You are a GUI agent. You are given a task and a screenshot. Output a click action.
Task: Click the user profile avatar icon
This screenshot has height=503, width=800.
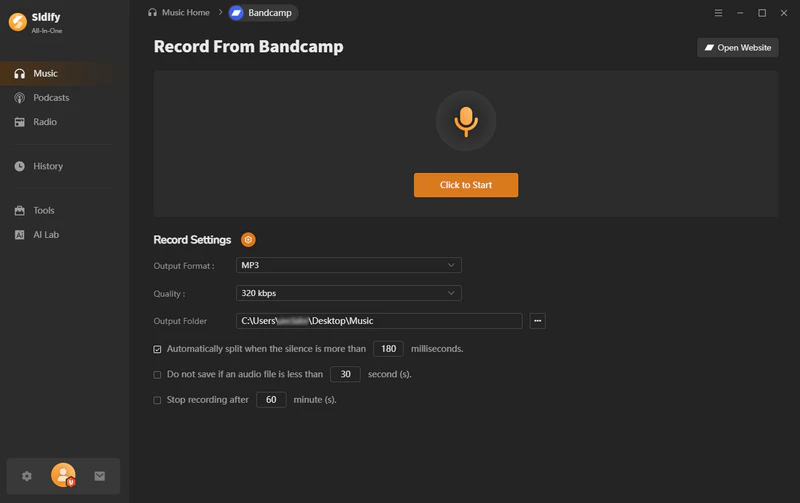(x=63, y=475)
